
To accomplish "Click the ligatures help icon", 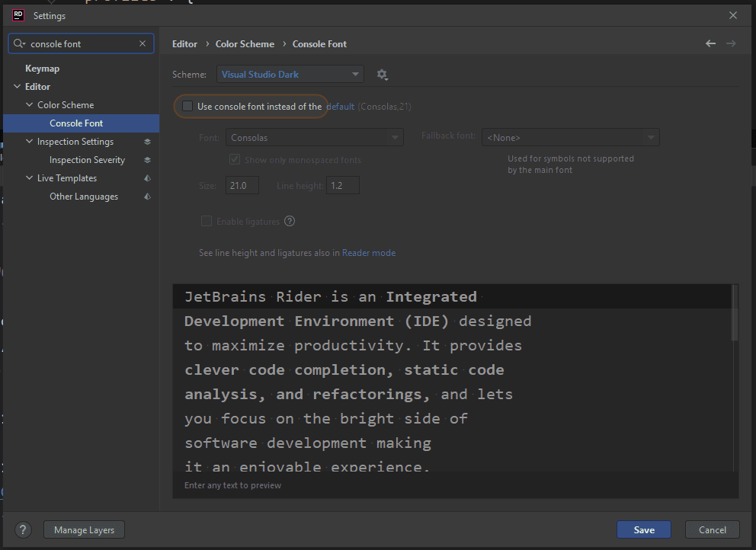I will [290, 222].
